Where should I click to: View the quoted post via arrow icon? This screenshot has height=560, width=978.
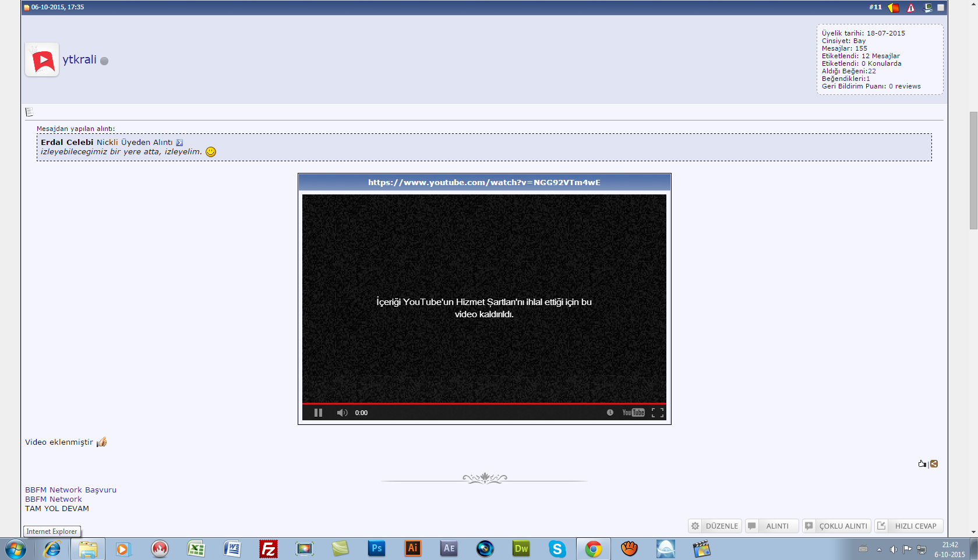pos(179,143)
